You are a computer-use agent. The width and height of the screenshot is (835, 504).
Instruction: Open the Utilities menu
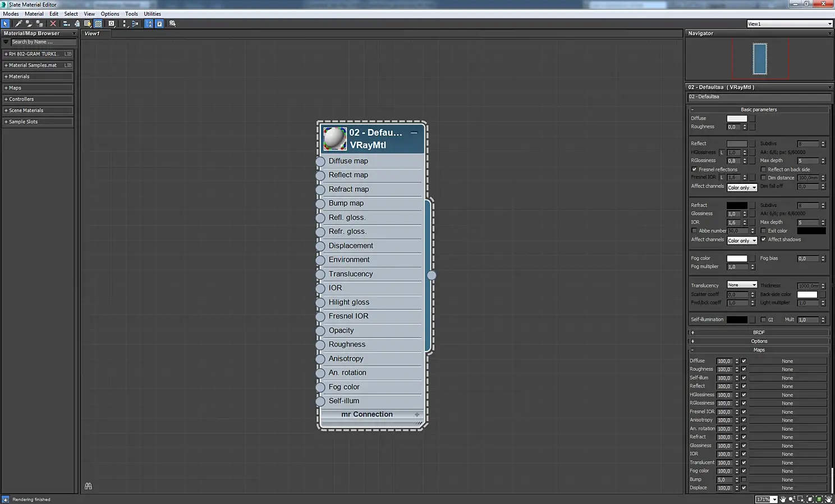152,14
